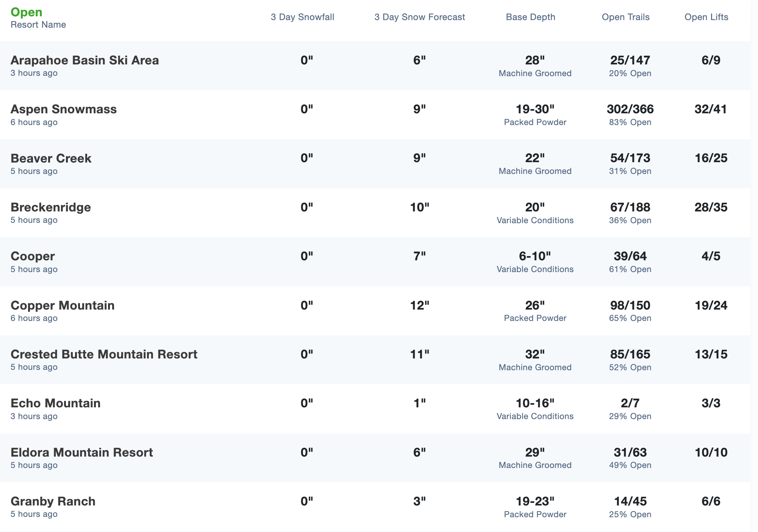Open the Arapahoe Basin Ski Area resort link
This screenshot has width=758, height=532.
coord(85,60)
